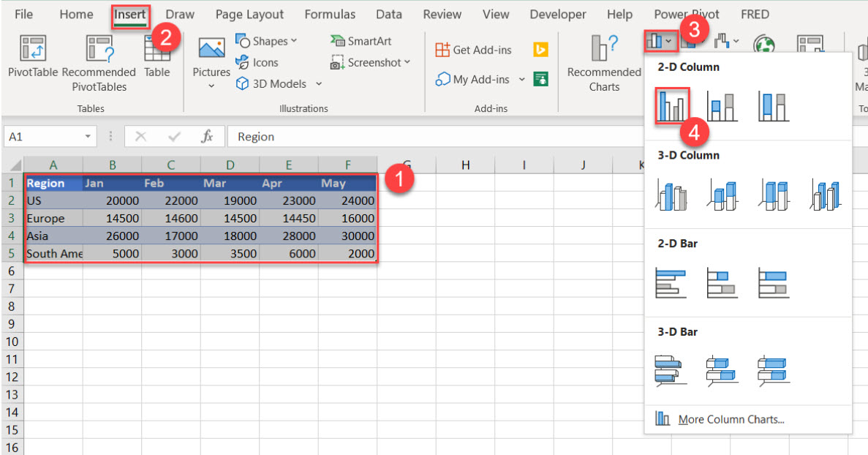Select cell containing Europe

point(53,218)
